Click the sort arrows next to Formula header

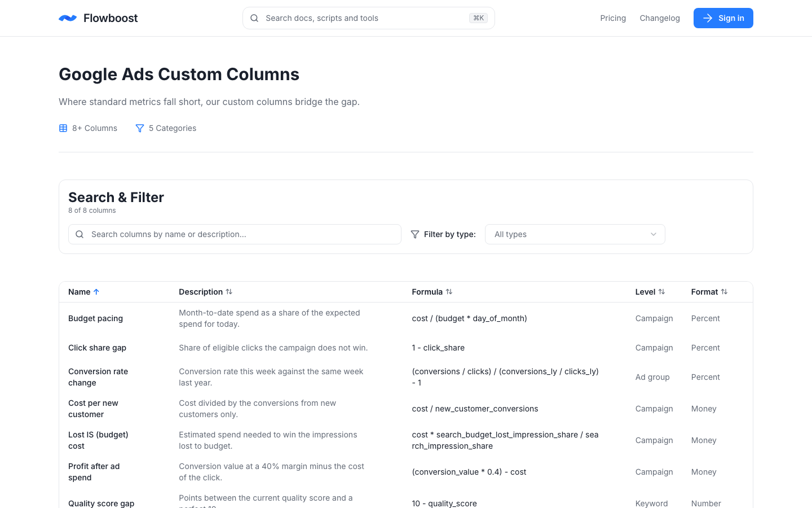(x=449, y=292)
